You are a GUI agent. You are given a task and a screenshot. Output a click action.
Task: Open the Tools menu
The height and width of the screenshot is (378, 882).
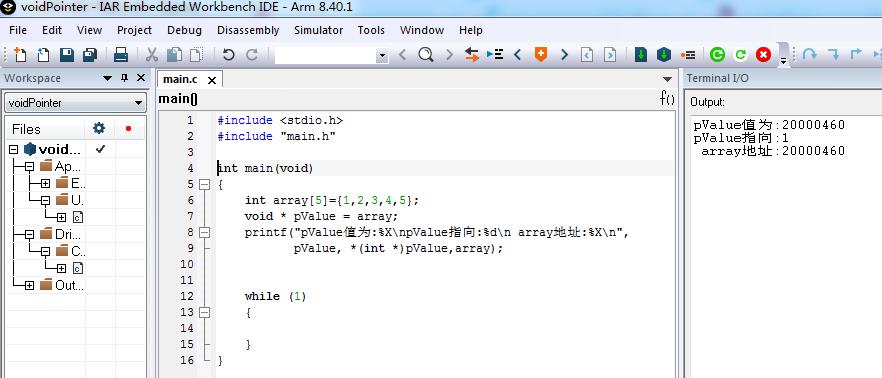[371, 30]
